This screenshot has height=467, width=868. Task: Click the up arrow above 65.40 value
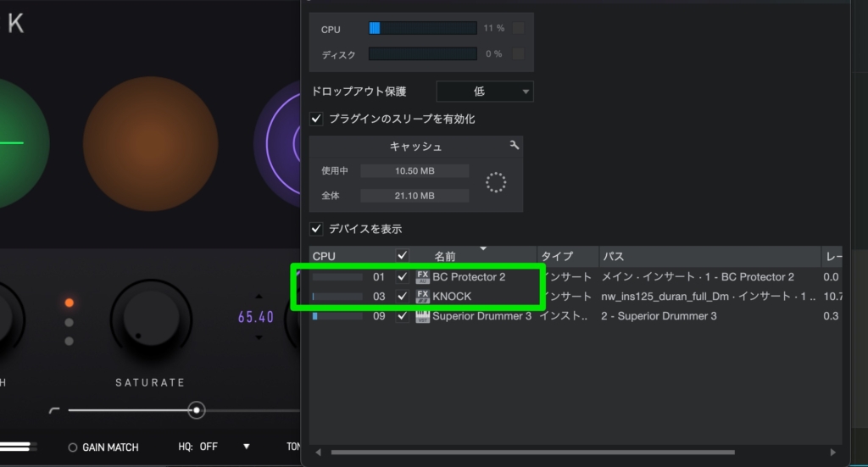(259, 297)
